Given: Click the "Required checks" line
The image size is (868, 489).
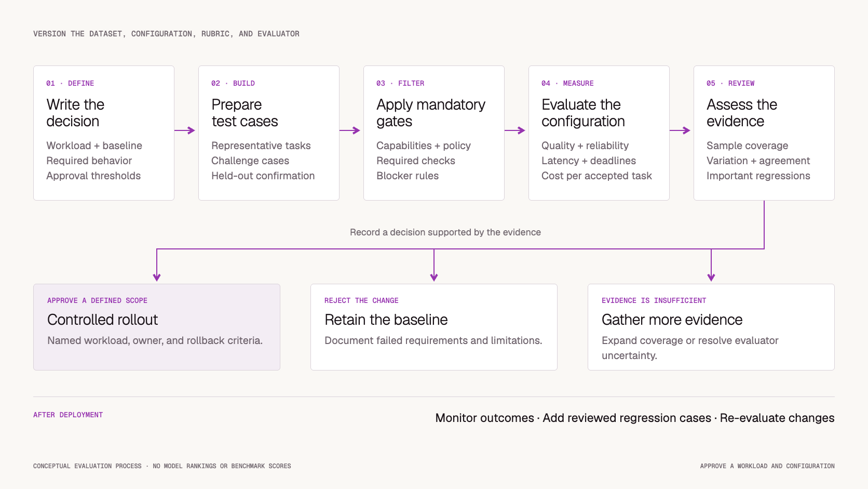Looking at the screenshot, I should coord(416,161).
